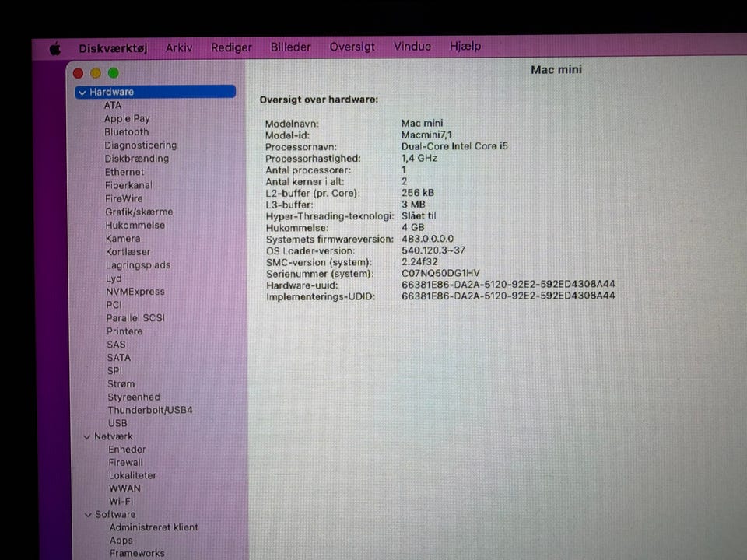Screen dimensions: 747x560
Task: Click the 4 GB Hukommelse value
Action: pos(412,228)
